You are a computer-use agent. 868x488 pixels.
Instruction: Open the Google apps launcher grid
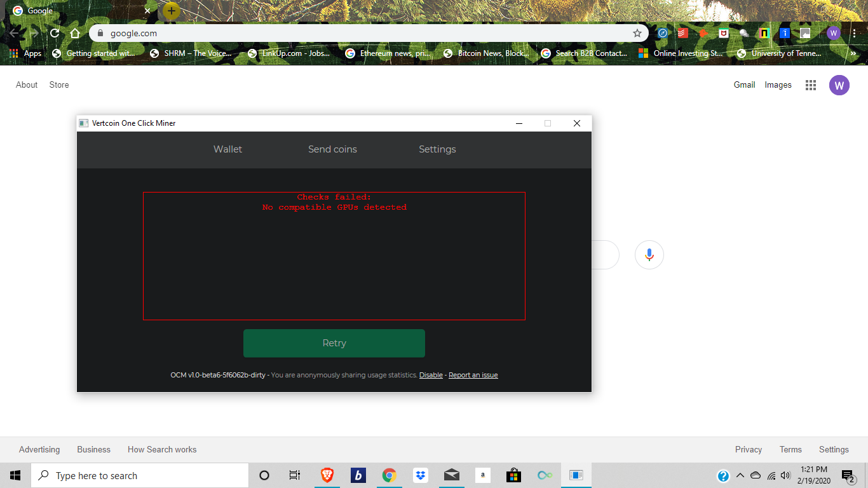810,85
